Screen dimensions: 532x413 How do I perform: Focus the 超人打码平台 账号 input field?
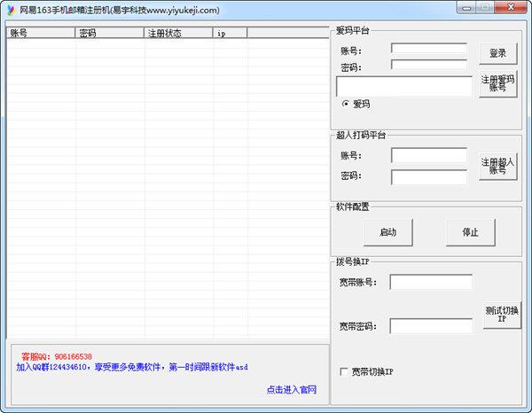[x=429, y=156]
